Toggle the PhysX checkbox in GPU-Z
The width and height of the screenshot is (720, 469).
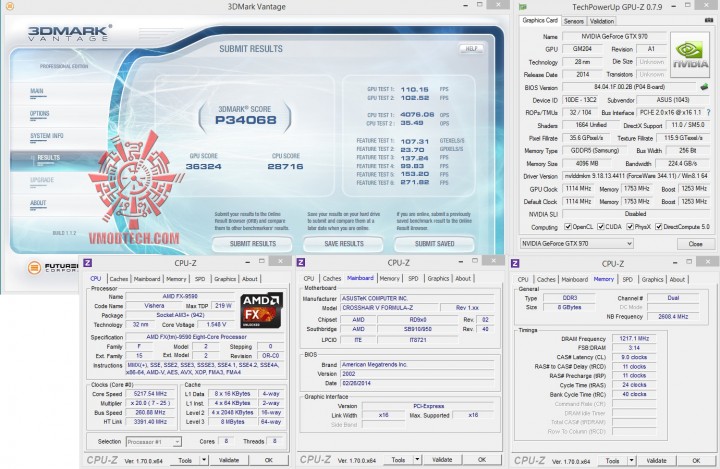[x=630, y=227]
